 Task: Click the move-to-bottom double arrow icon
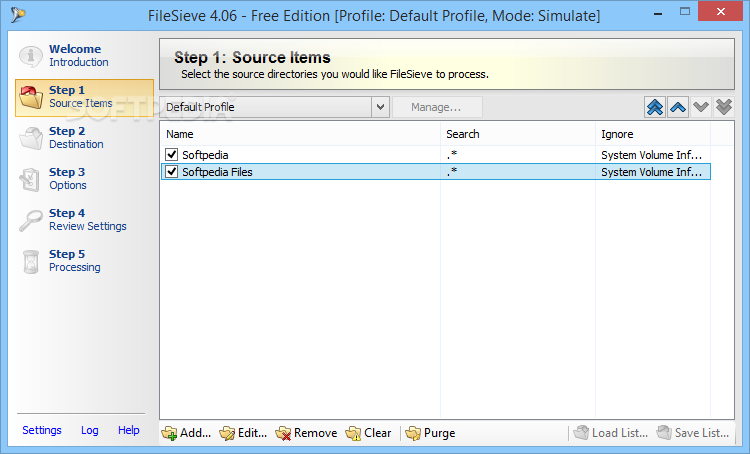click(x=723, y=107)
